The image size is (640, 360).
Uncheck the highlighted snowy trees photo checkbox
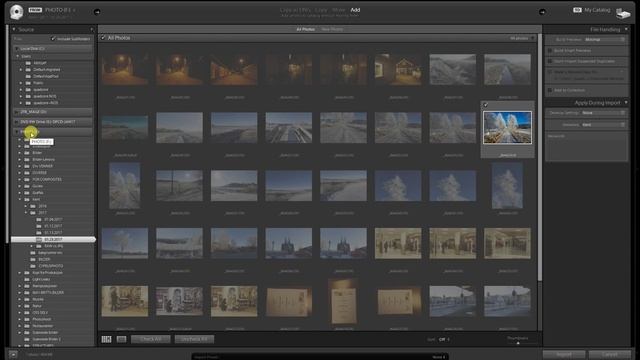[486, 105]
